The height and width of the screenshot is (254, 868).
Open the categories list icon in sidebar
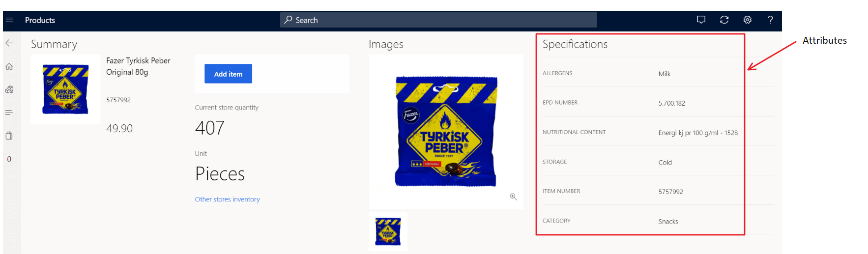(9, 113)
